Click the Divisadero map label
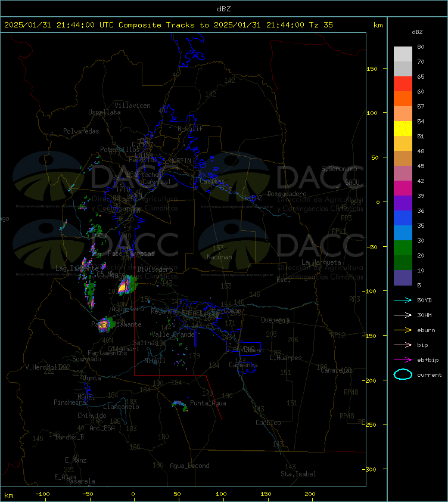 pyautogui.click(x=155, y=269)
